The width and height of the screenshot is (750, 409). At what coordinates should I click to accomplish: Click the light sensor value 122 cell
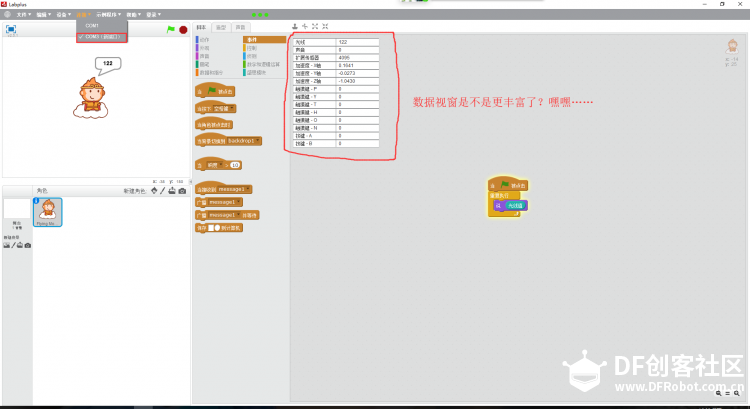coord(357,42)
